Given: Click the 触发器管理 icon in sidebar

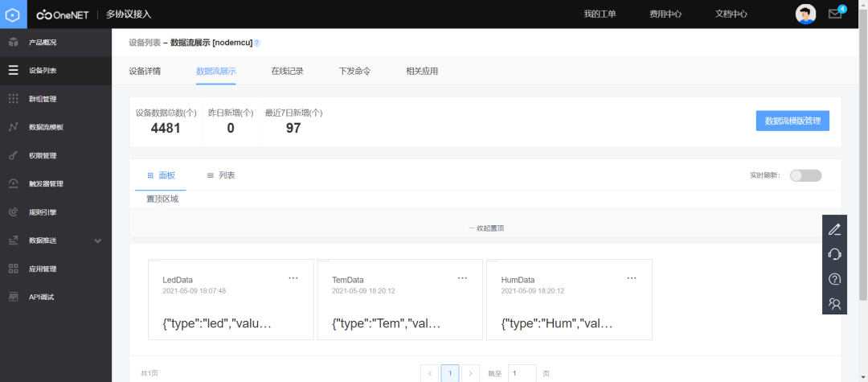Looking at the screenshot, I should (14, 184).
